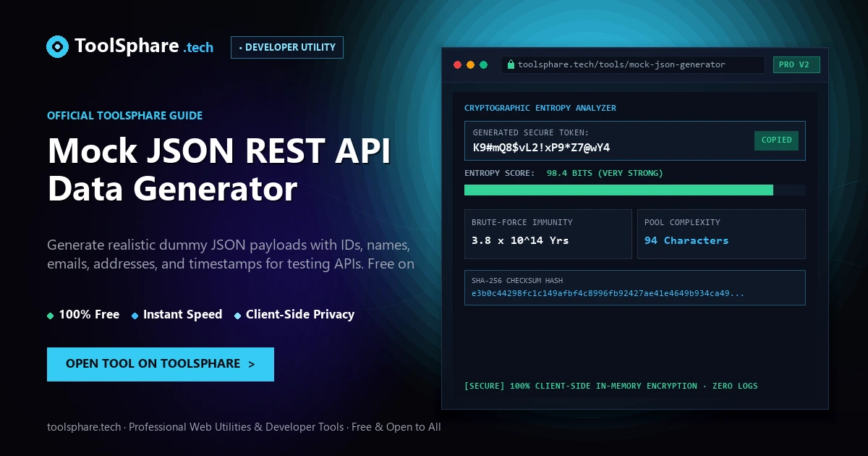Image resolution: width=868 pixels, height=456 pixels.
Task: Click the toolsphare.tech URL address field
Action: [633, 64]
